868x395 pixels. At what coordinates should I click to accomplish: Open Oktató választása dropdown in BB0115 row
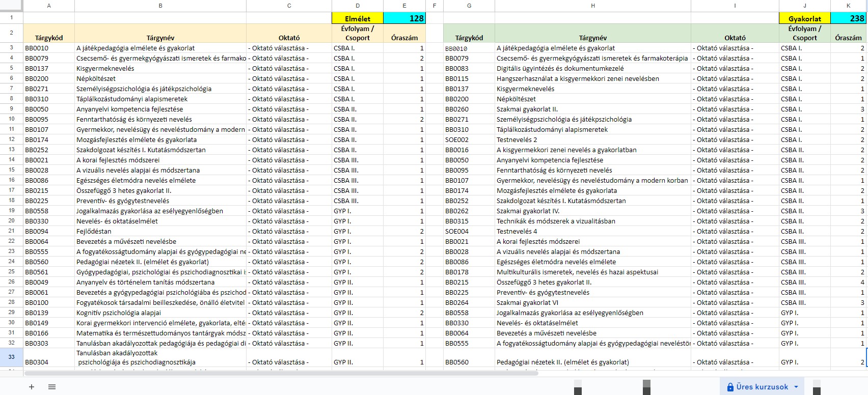(735, 78)
